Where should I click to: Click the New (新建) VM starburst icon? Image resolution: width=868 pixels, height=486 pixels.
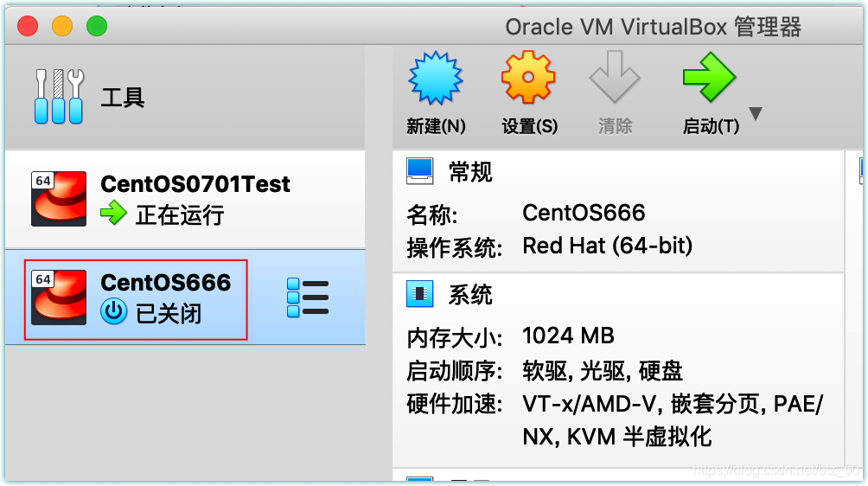click(436, 78)
